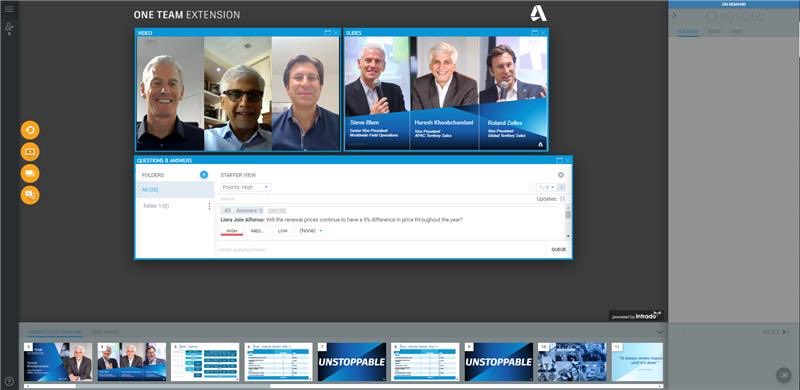Click the Autodesk logo in header
Screen dimensions: 800x390
point(538,13)
